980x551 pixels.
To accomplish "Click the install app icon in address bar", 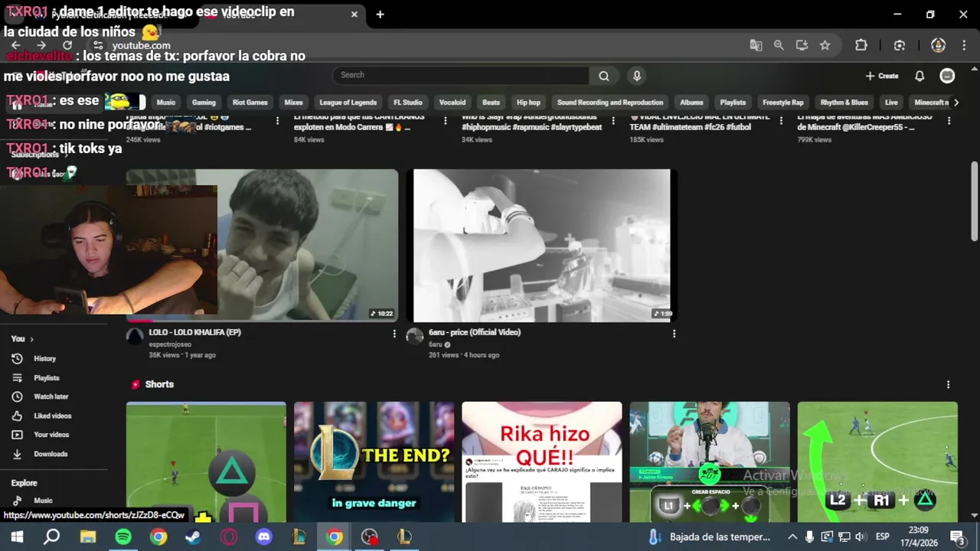I will pyautogui.click(x=802, y=45).
